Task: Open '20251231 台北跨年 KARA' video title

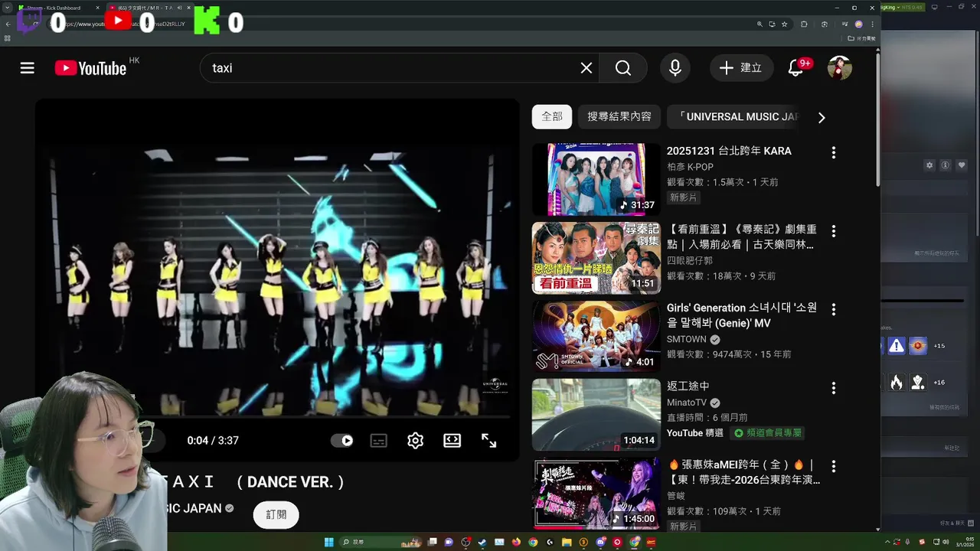Action: 729,151
